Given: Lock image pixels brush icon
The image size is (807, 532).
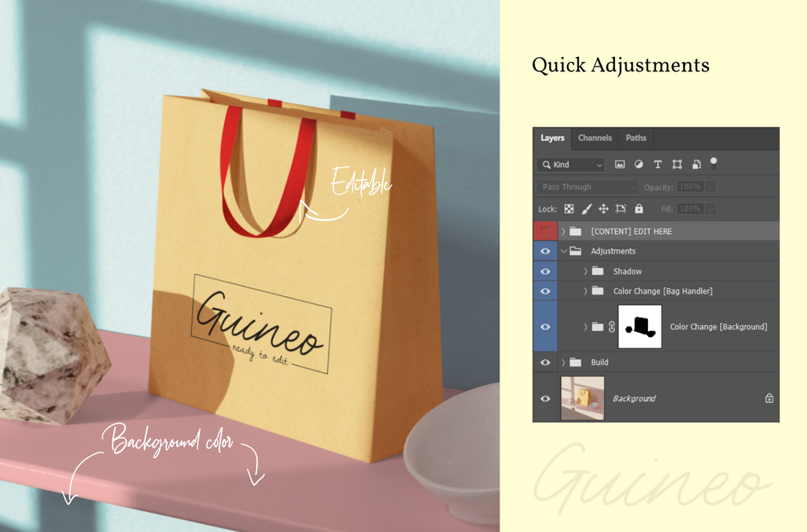Looking at the screenshot, I should [586, 209].
